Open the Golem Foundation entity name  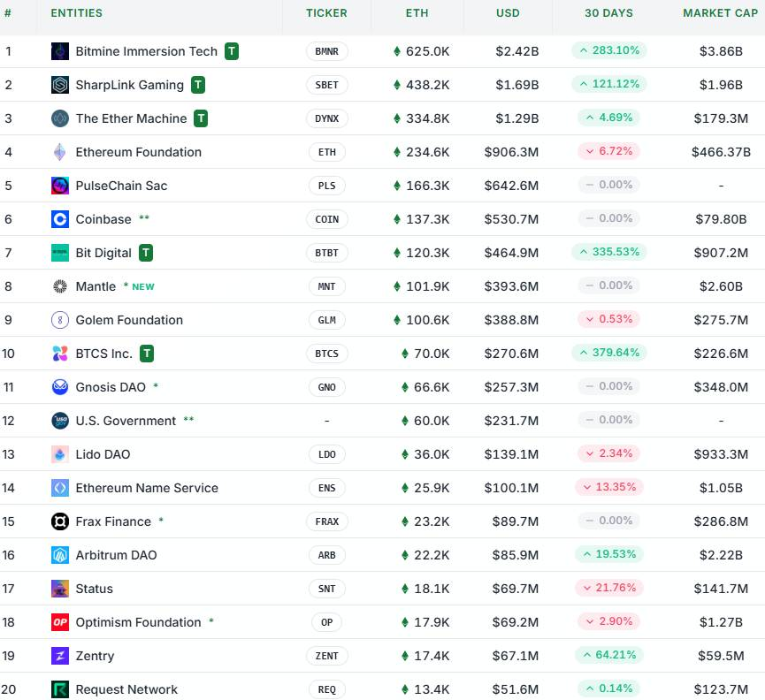129,320
